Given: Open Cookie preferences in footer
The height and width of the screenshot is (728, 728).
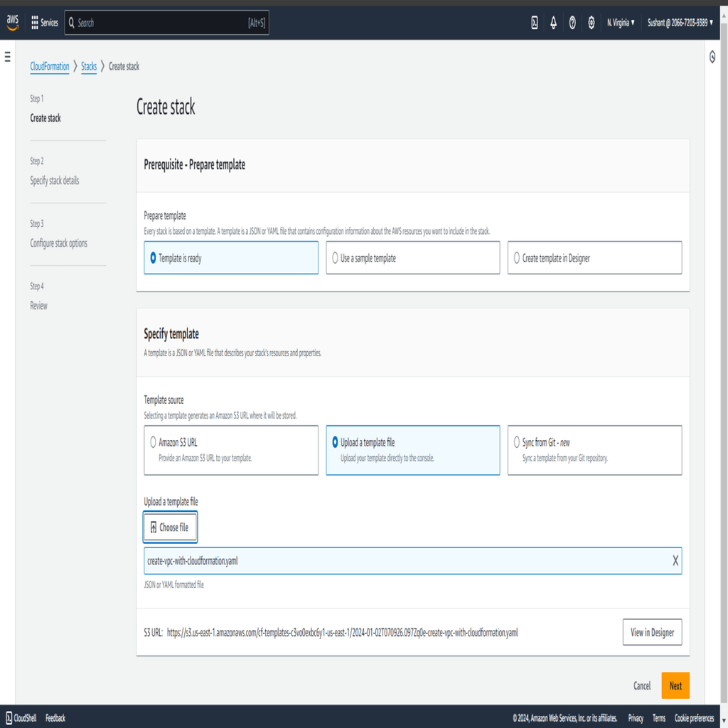Looking at the screenshot, I should 694,718.
